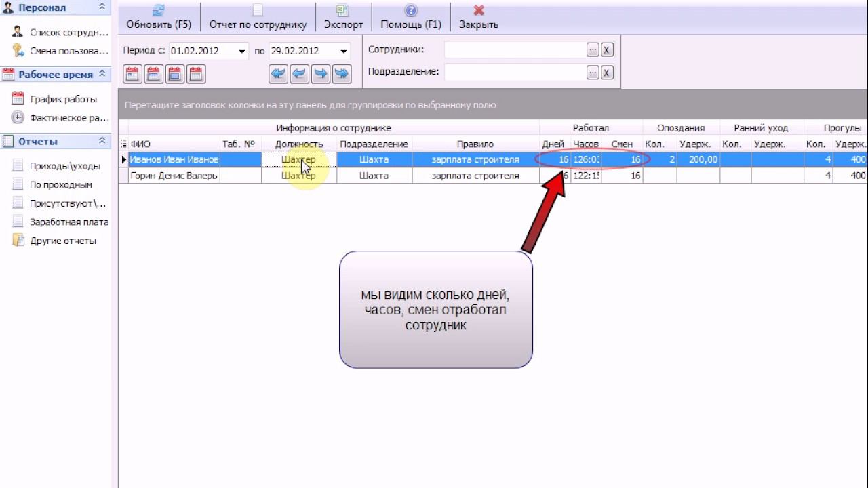Open График работы calendar item

point(54,99)
